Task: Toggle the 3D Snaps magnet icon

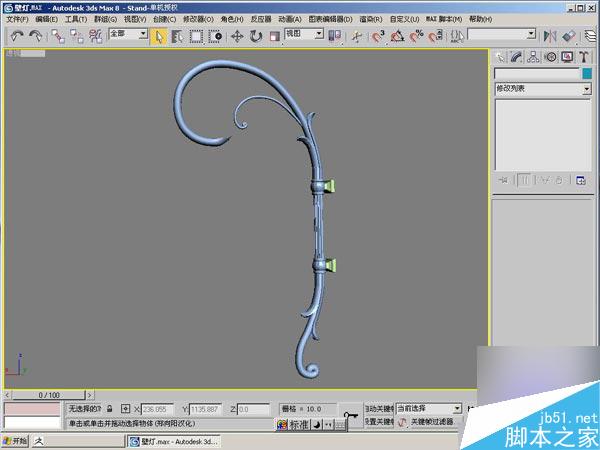Action: [x=378, y=36]
